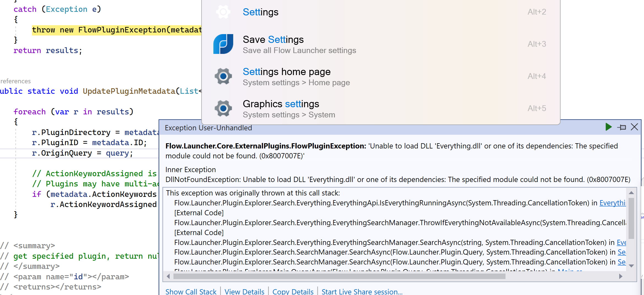Click the Copy Details link

(293, 291)
